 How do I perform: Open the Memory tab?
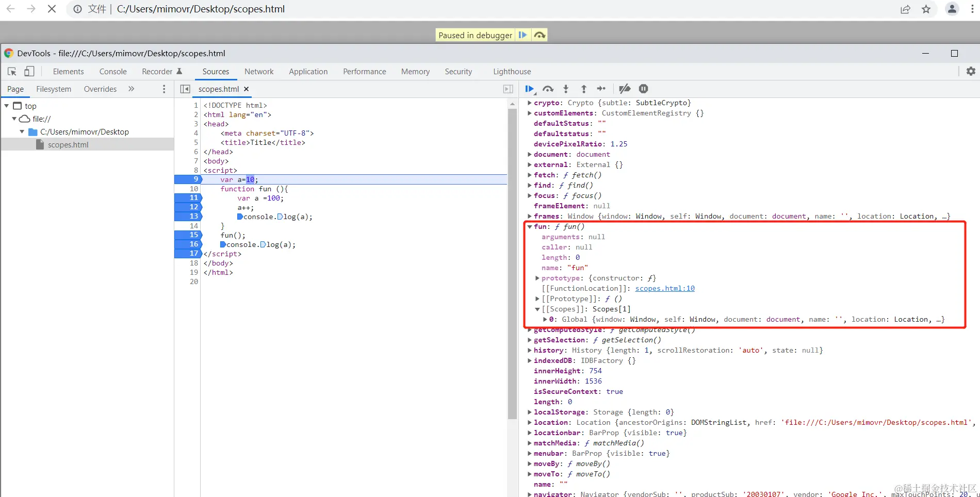[x=416, y=72]
